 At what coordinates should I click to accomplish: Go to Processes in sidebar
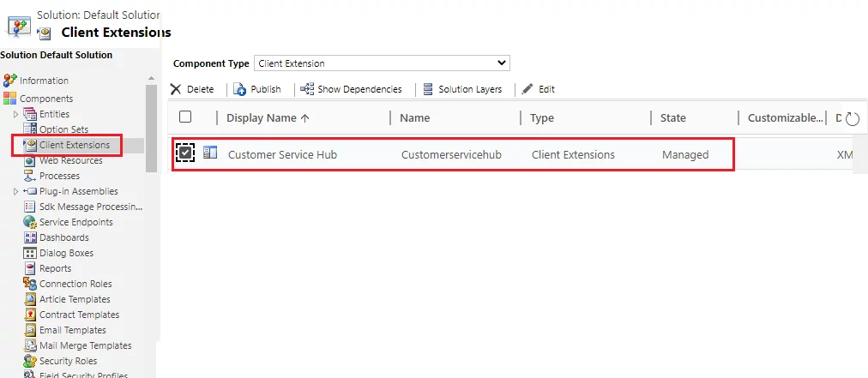(59, 176)
